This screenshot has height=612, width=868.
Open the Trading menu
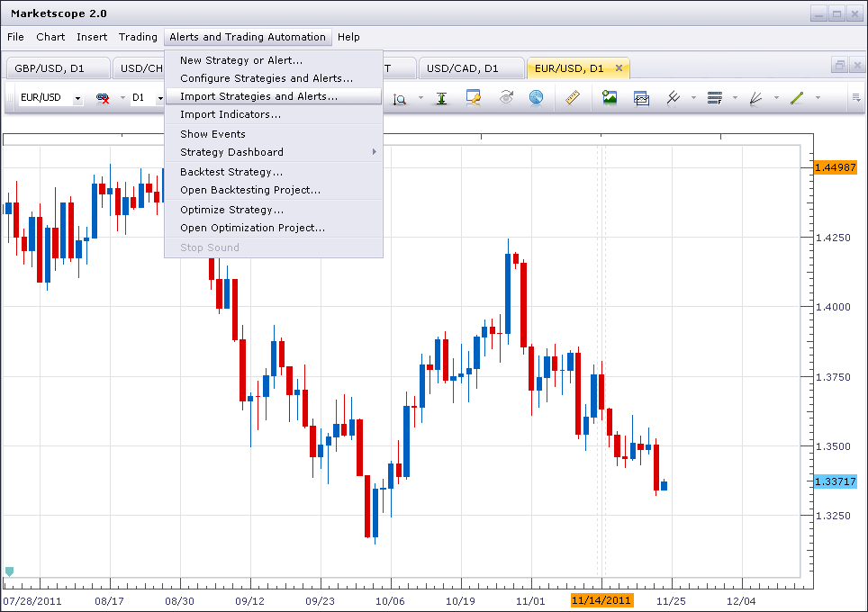coord(138,37)
